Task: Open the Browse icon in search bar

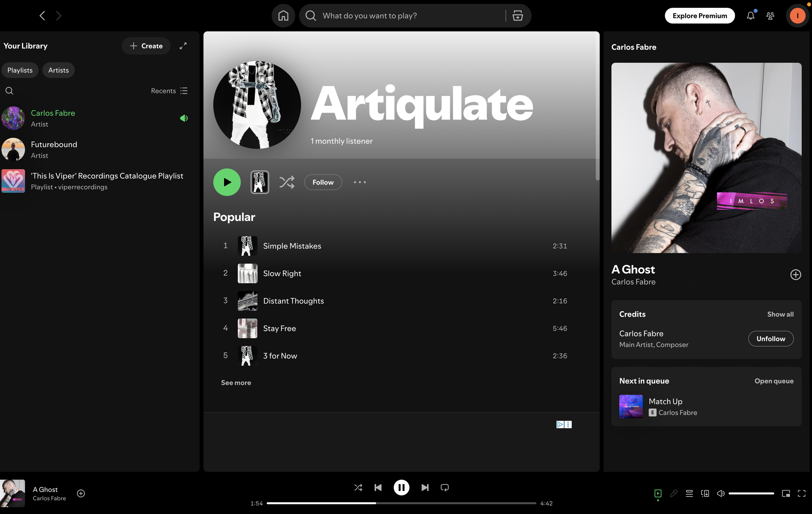Action: (518, 16)
